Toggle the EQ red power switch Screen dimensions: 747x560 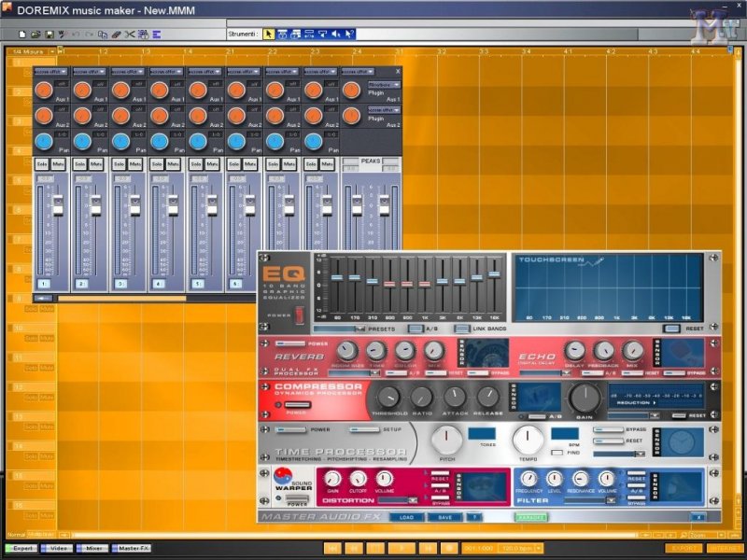point(299,315)
